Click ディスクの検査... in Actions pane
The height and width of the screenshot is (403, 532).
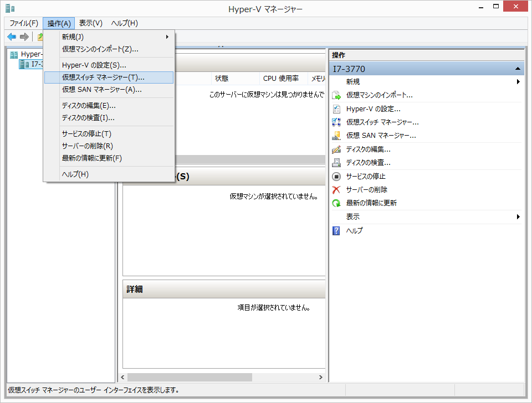pyautogui.click(x=368, y=163)
